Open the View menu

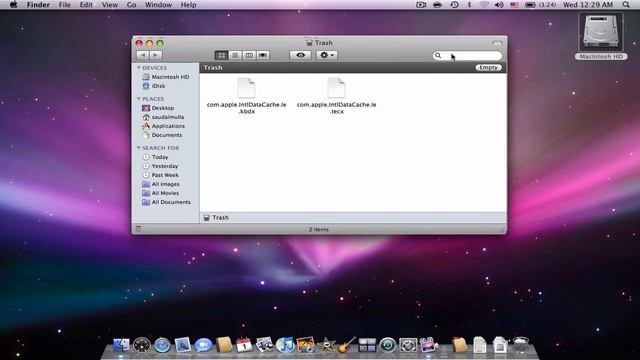coord(110,5)
